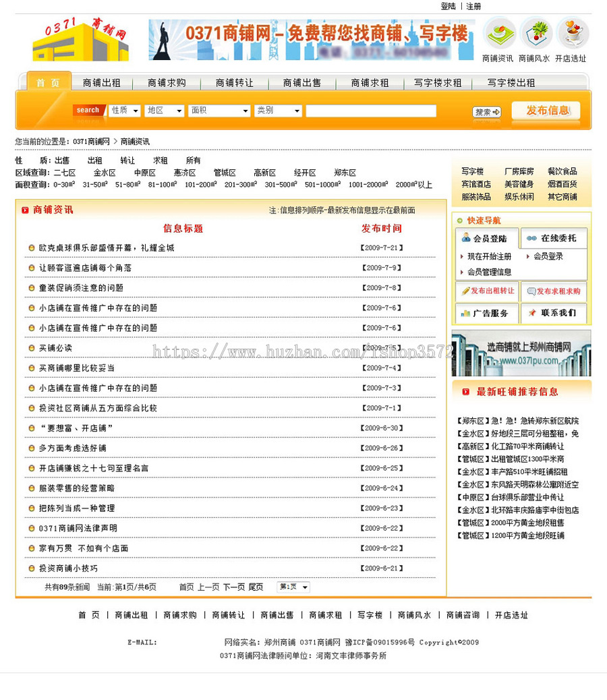607x700 pixels.
Task: Click the pencil icon for 发布出租转让
Action: click(466, 291)
